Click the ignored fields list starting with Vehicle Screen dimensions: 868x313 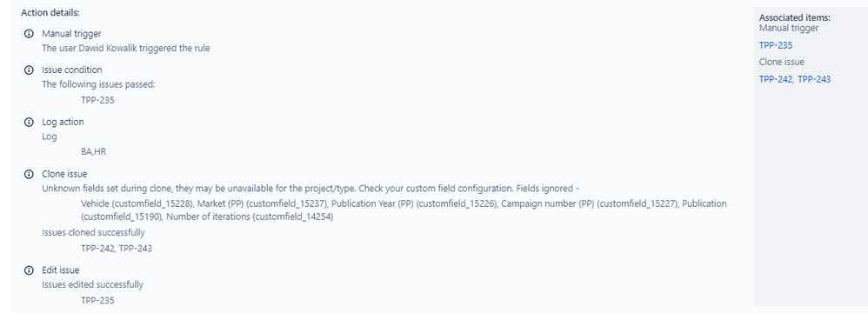pos(404,210)
